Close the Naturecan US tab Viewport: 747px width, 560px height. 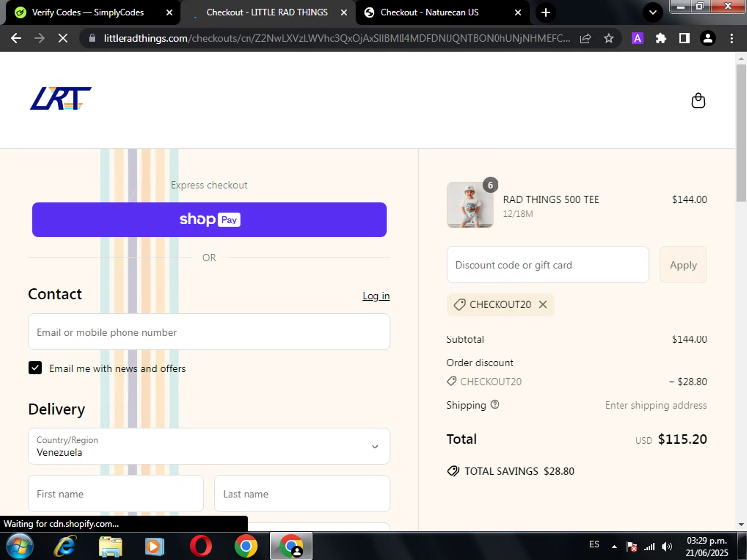518,13
